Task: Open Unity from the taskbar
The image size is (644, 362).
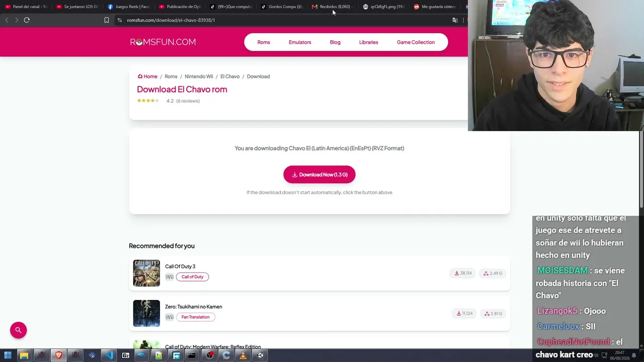Action: (260, 355)
